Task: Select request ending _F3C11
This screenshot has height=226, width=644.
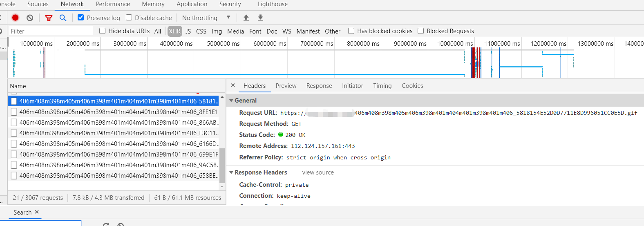Action: (114, 133)
